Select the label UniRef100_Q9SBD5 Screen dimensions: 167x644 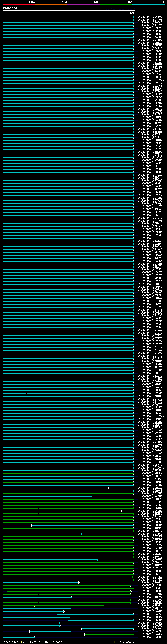[150, 40]
